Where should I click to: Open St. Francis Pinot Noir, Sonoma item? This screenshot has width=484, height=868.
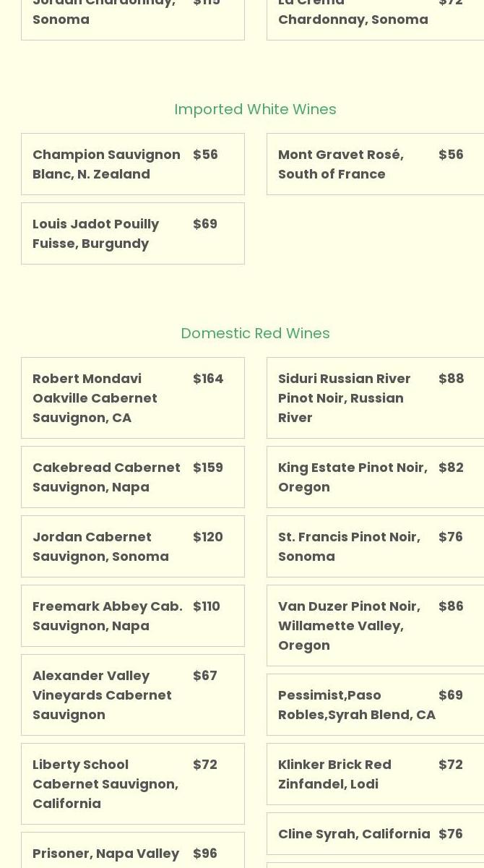(x=376, y=546)
